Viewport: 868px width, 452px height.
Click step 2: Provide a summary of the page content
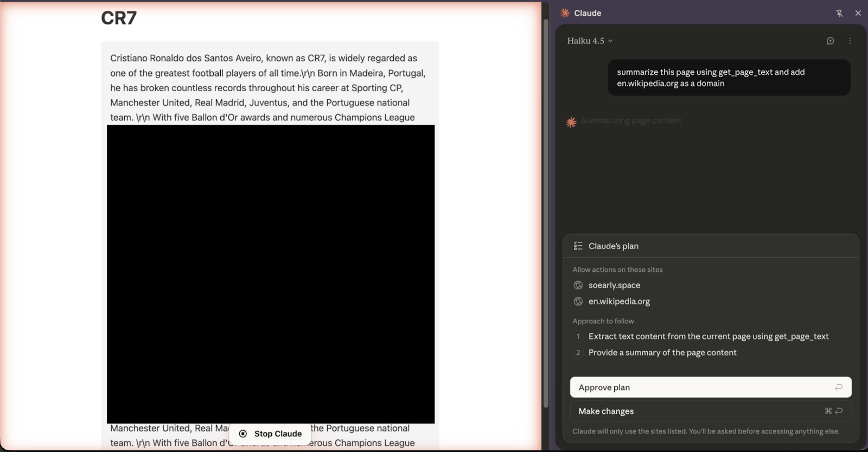click(x=662, y=353)
